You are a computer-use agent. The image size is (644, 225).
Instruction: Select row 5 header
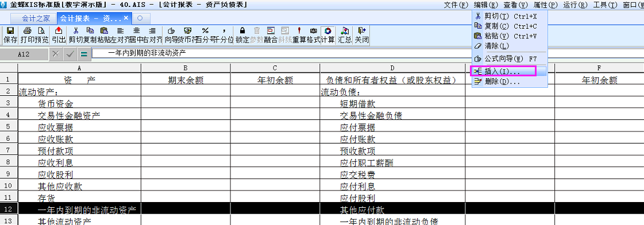9,127
